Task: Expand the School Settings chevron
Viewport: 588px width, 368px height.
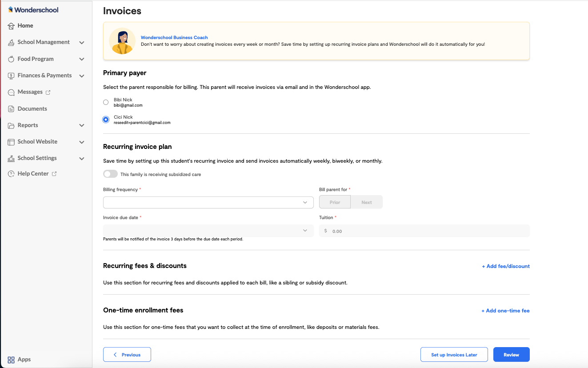Action: (82, 159)
